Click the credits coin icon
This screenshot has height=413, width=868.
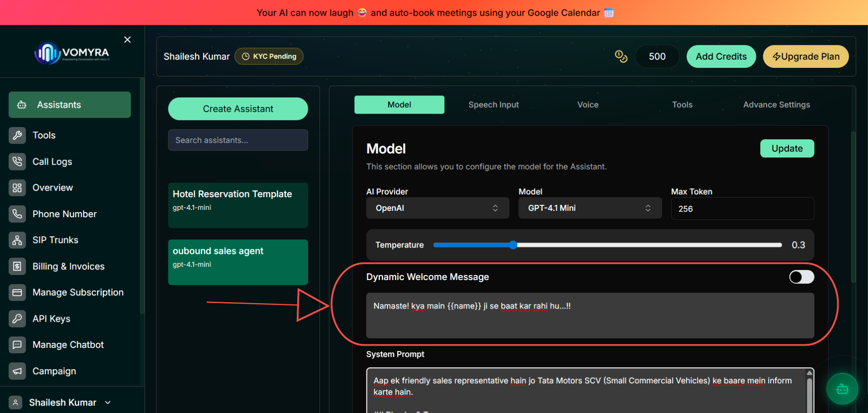(x=621, y=57)
